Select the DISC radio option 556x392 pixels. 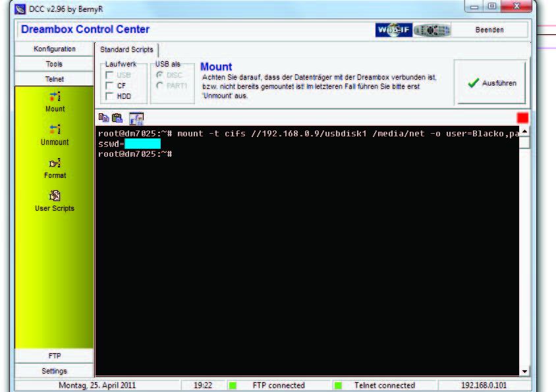pos(159,75)
